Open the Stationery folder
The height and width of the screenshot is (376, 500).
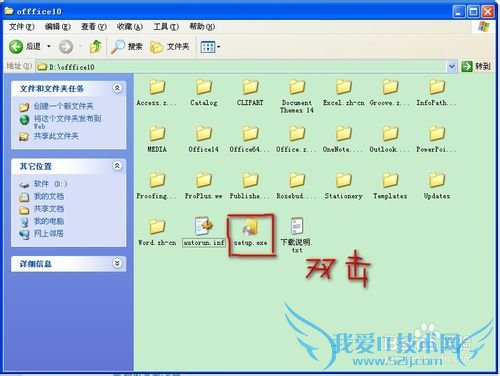click(344, 187)
